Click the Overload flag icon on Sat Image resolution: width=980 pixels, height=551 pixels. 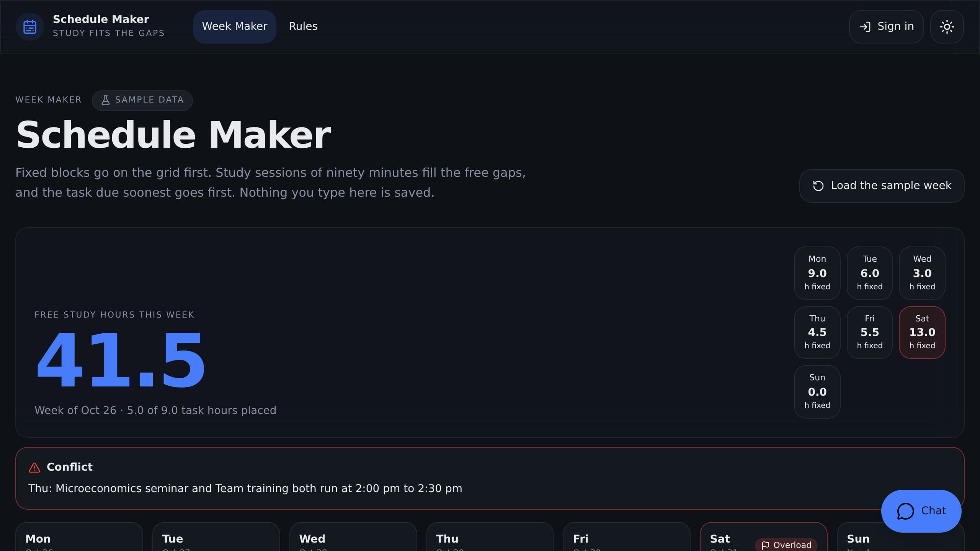(765, 545)
